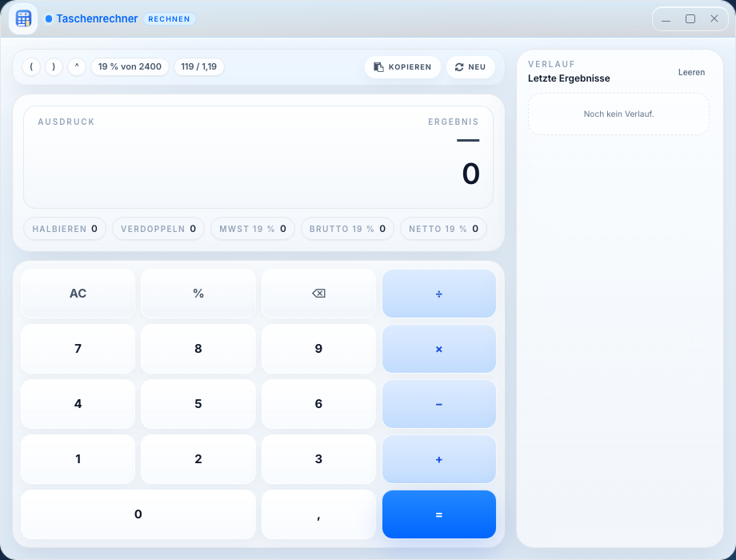736x560 pixels.
Task: Click the Ergebnis display value
Action: [470, 174]
